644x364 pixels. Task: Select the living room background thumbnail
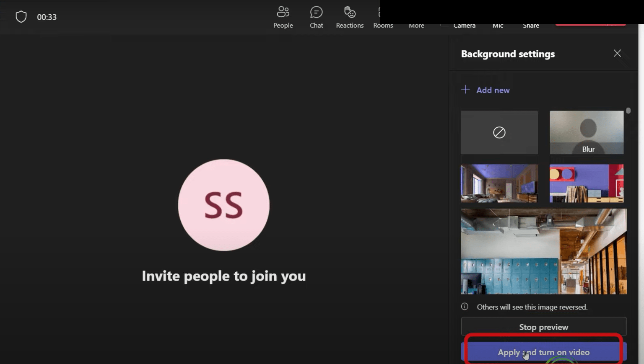click(499, 183)
